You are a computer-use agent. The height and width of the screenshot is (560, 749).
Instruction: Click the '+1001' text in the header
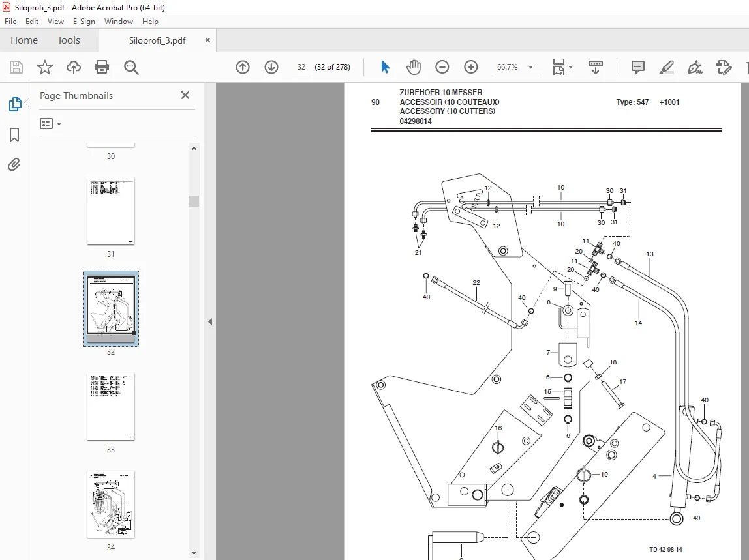pos(669,102)
